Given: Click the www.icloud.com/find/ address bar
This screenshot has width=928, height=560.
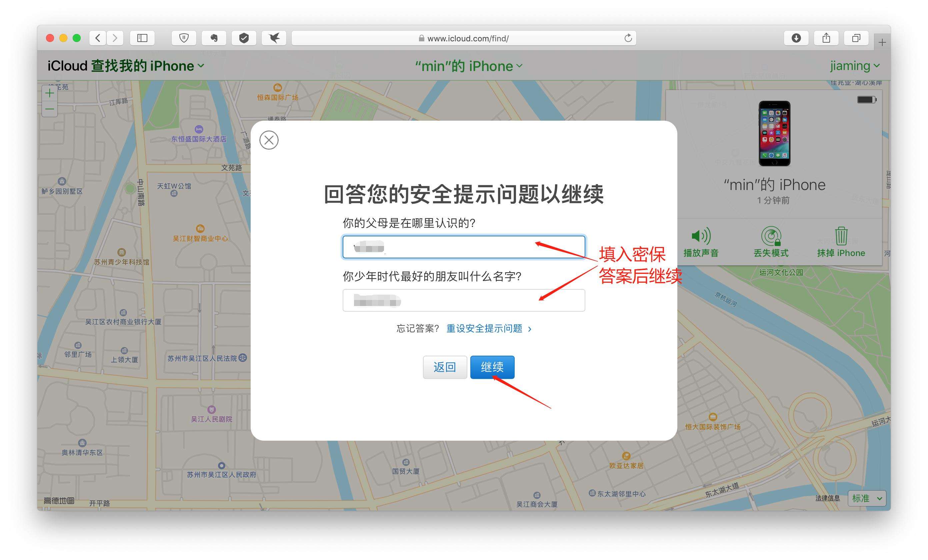Looking at the screenshot, I should click(464, 38).
